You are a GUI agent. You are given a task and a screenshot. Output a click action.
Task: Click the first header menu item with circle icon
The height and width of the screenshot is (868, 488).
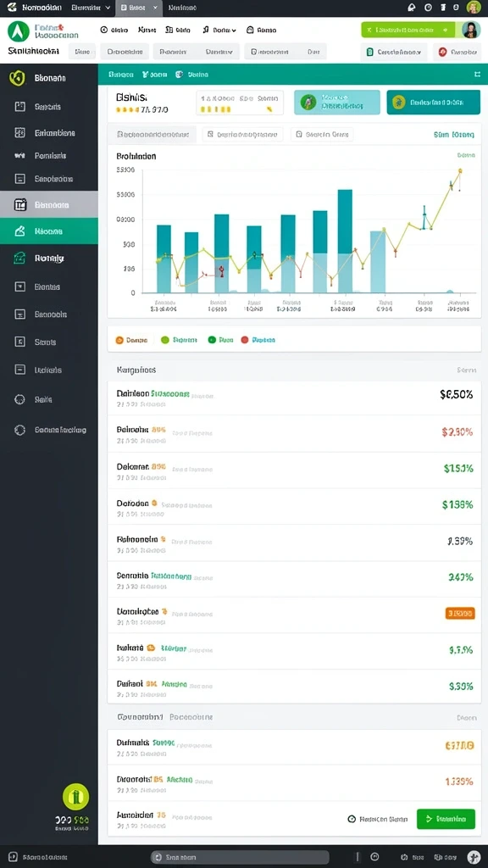pos(114,30)
